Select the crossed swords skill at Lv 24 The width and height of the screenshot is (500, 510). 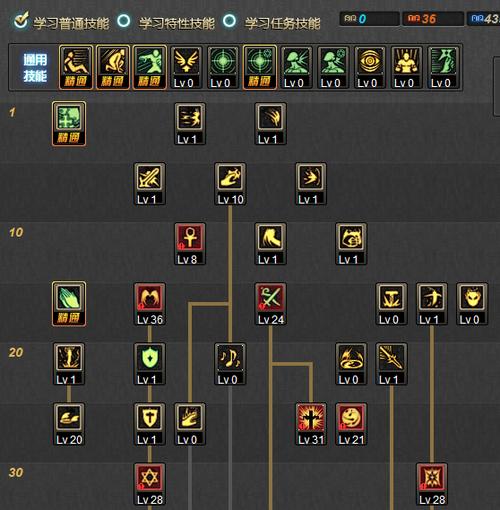[270, 304]
